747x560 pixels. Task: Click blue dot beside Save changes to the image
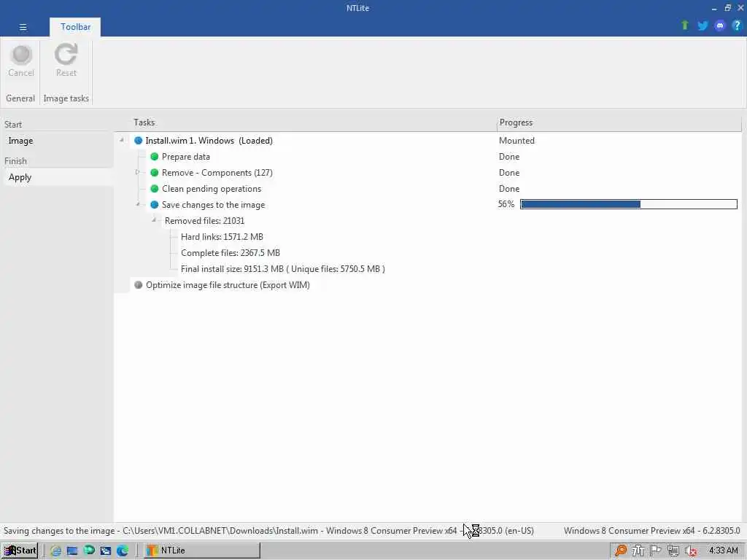point(155,205)
